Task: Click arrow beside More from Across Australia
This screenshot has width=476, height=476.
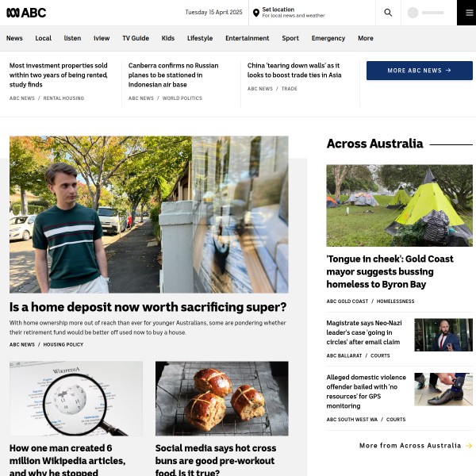Action: tap(469, 446)
